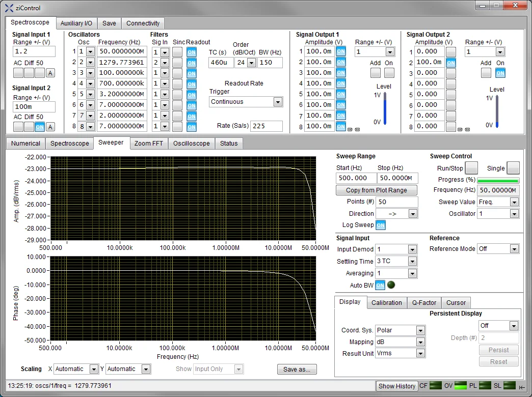Image resolution: width=532 pixels, height=397 pixels.
Task: Toggle Readout ON for demodulator 8
Action: click(192, 127)
